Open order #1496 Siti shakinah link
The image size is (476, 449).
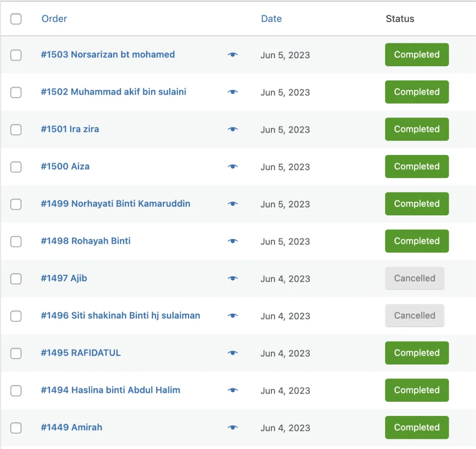[121, 316]
